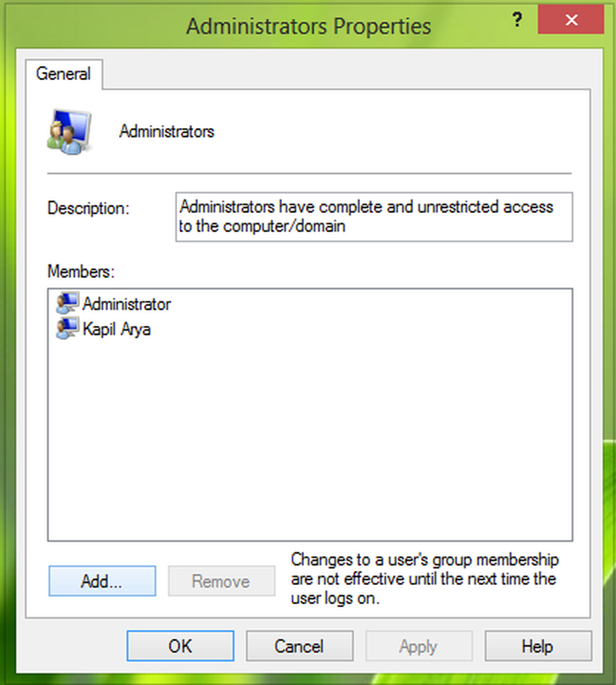Click the Kapil Arya user icon
616x685 pixels.
[66, 328]
